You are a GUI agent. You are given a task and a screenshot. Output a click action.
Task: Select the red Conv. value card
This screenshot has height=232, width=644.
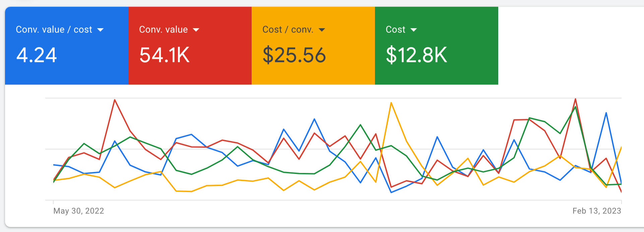tap(189, 45)
